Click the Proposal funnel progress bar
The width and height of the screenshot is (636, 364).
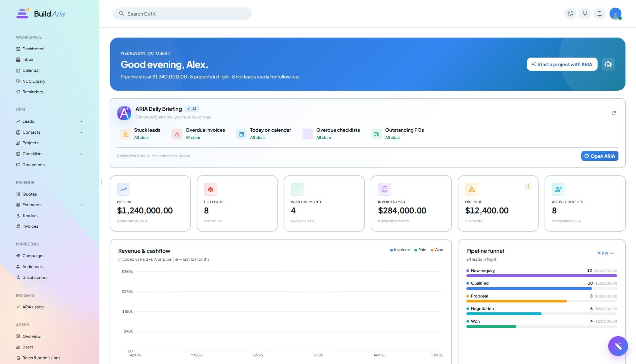542,301
